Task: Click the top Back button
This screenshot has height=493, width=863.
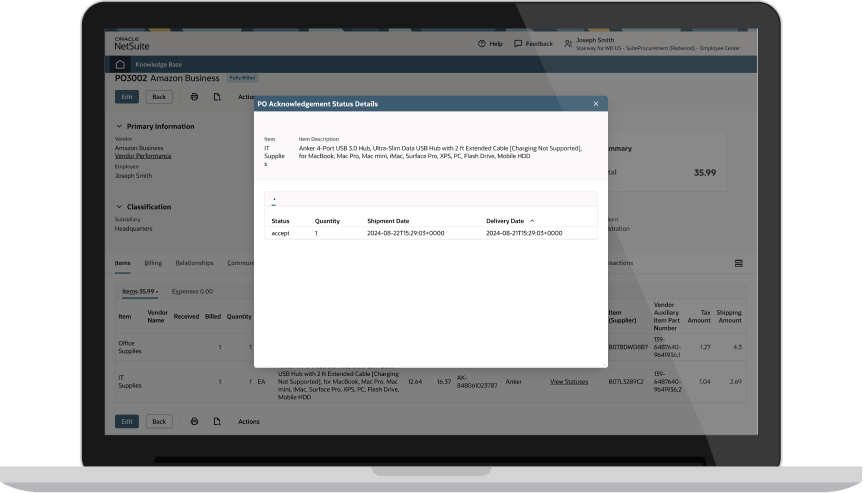Action: [x=159, y=97]
